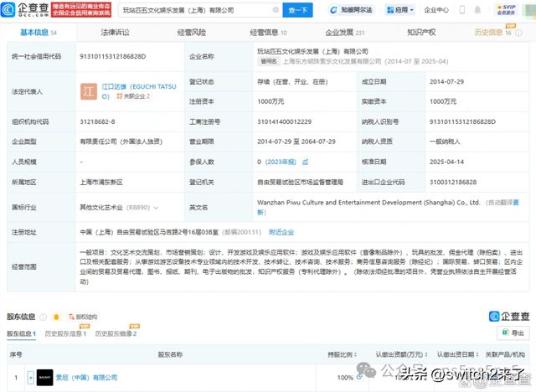Click 附近企业 nearby companies link

281,232
